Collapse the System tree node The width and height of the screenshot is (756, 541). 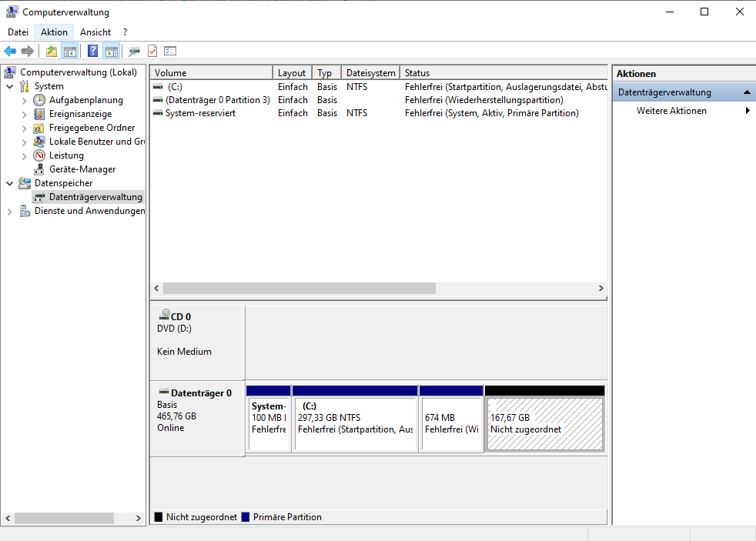[x=10, y=87]
